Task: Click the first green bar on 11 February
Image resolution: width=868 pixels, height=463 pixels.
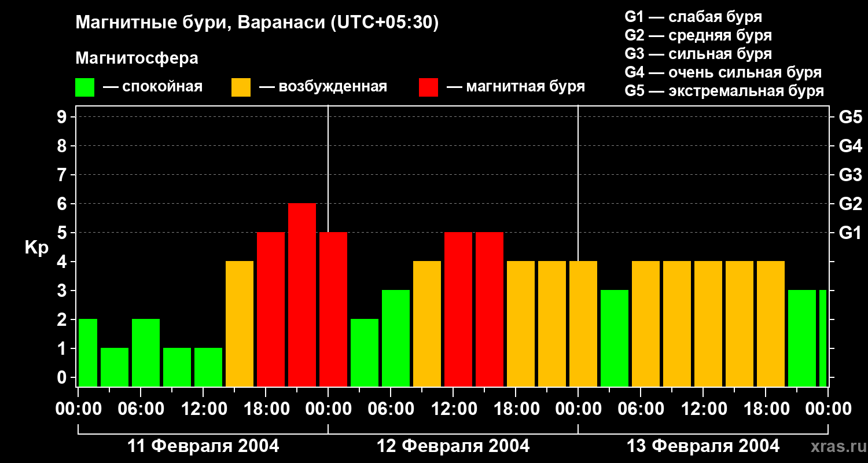Action: click(87, 352)
